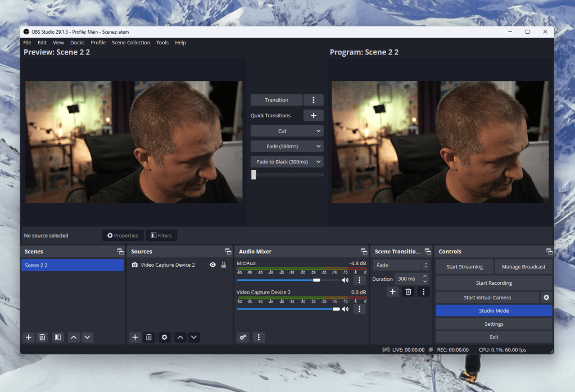The image size is (575, 392).
Task: Open Virtual Camera settings gear
Action: (546, 298)
